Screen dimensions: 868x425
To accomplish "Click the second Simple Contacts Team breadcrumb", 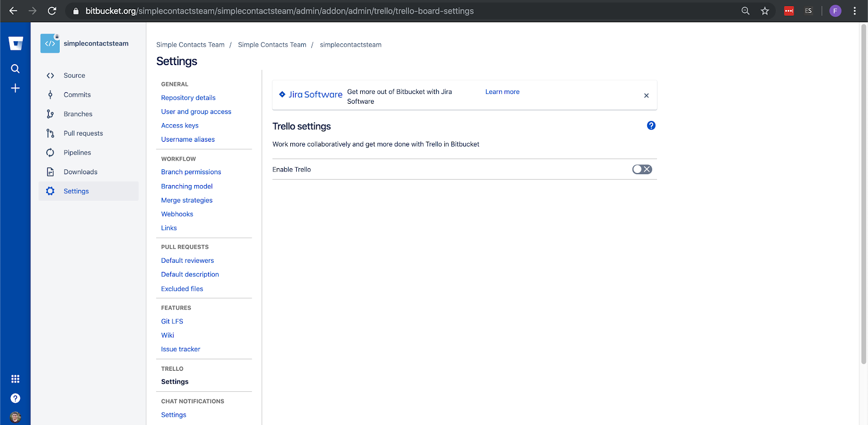I will [272, 45].
